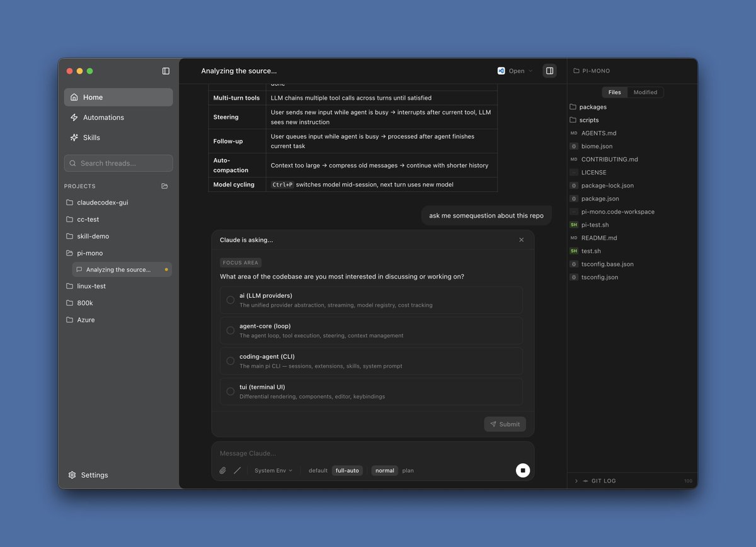756x547 pixels.
Task: Select the Analyzing the source thread
Action: 122,269
